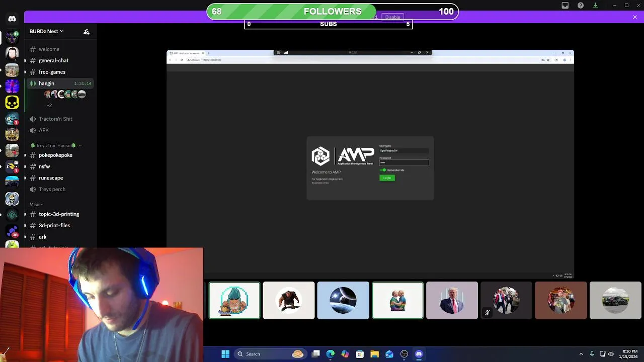Image resolution: width=644 pixels, height=362 pixels.
Task: Select the black car participant tile
Action: tap(615, 301)
